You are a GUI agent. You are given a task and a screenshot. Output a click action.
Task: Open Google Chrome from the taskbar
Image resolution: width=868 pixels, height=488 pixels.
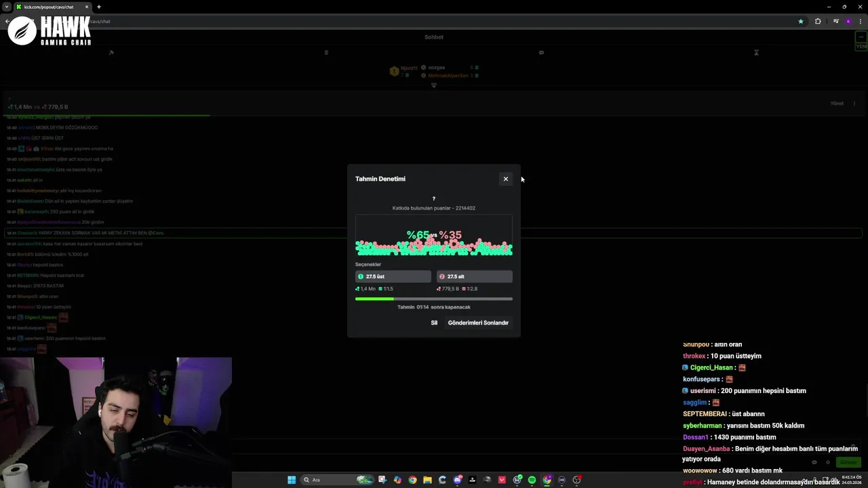coord(412,480)
